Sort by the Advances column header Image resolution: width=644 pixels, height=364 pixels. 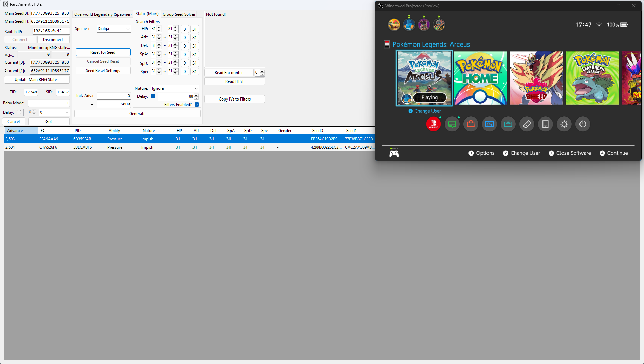(x=21, y=131)
